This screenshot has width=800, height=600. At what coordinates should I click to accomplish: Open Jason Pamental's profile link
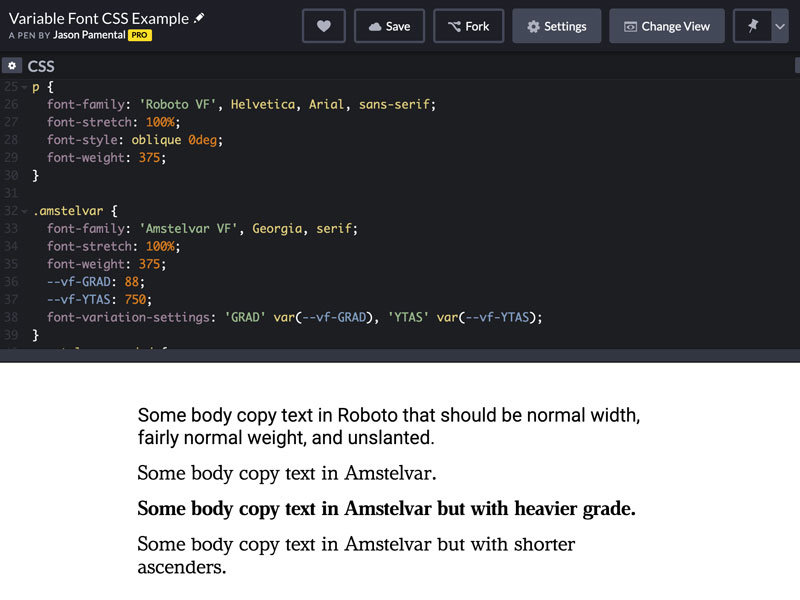(x=90, y=35)
